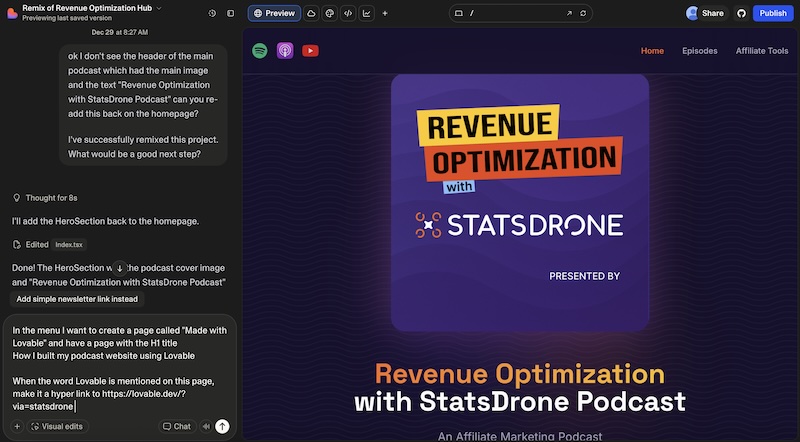Open the Cloud tab icon
The width and height of the screenshot is (800, 442).
(x=311, y=13)
